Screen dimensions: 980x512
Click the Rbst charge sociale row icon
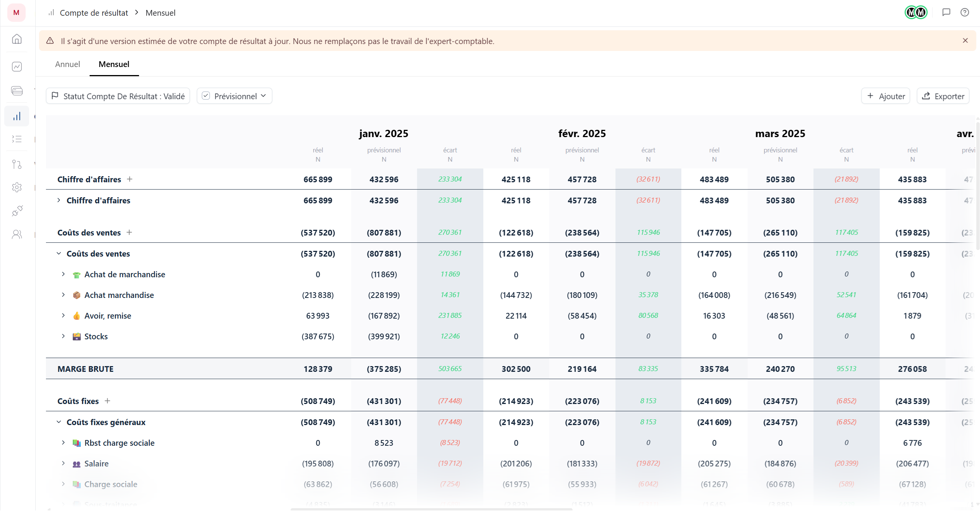click(77, 443)
